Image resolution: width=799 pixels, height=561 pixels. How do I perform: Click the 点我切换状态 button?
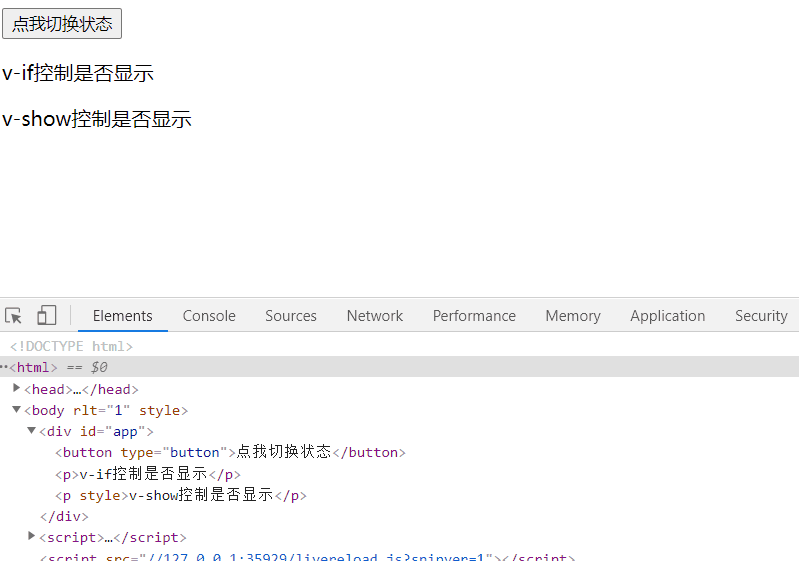pos(62,23)
